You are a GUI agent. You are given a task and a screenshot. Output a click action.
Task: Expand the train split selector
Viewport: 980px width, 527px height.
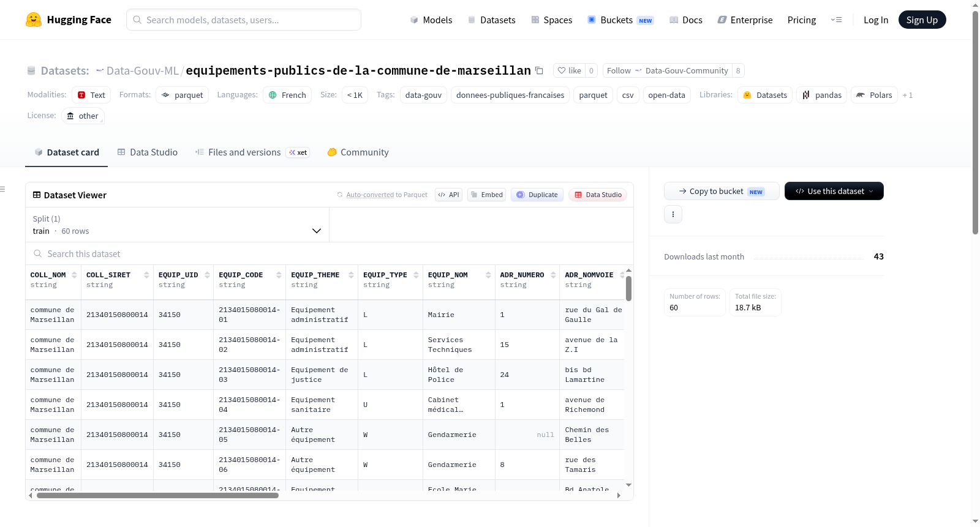point(177,225)
